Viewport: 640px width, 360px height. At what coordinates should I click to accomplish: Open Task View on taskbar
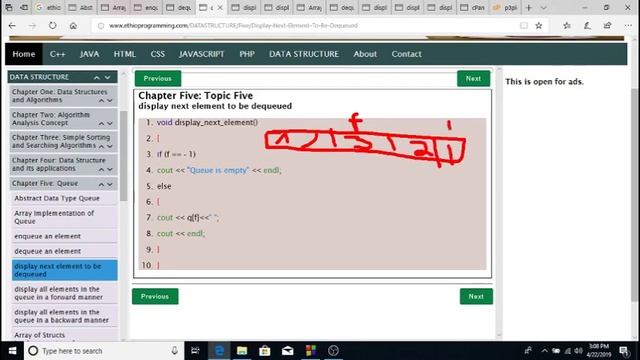click(x=196, y=351)
